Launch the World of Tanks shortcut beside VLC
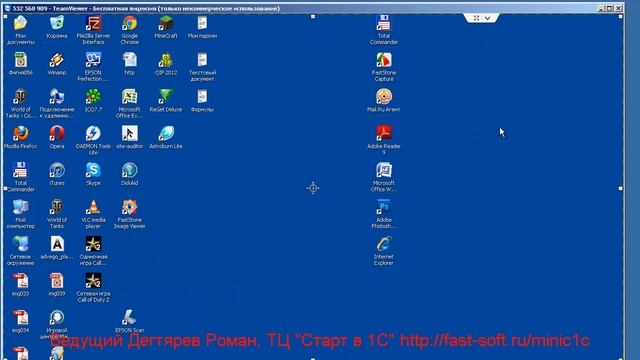This screenshot has height=360, width=640. click(57, 207)
